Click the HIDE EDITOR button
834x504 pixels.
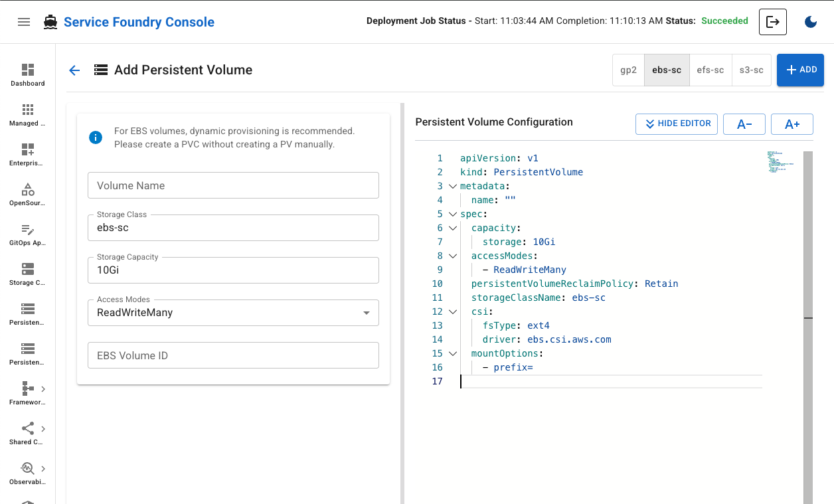coord(676,124)
